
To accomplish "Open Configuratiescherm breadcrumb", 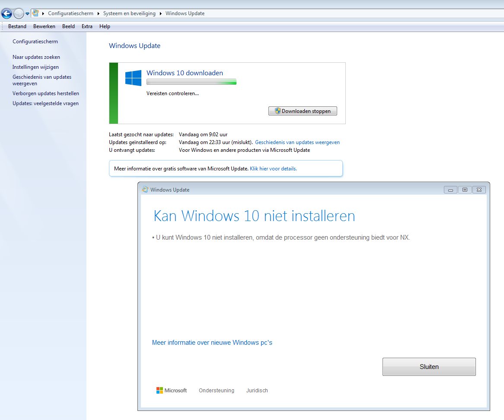I will (71, 13).
